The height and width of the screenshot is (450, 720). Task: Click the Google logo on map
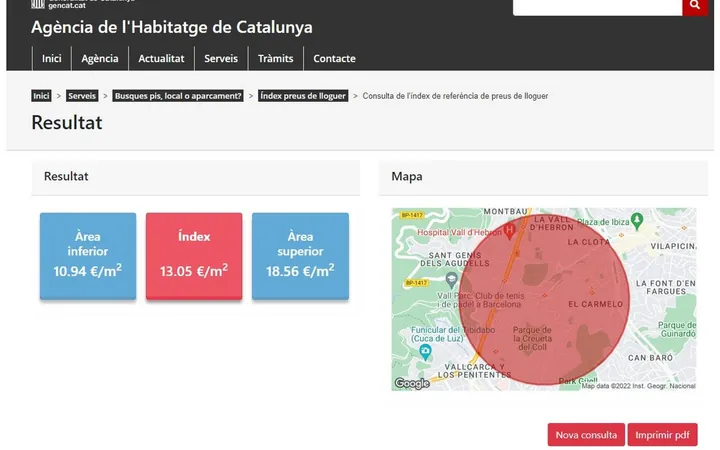(x=412, y=383)
